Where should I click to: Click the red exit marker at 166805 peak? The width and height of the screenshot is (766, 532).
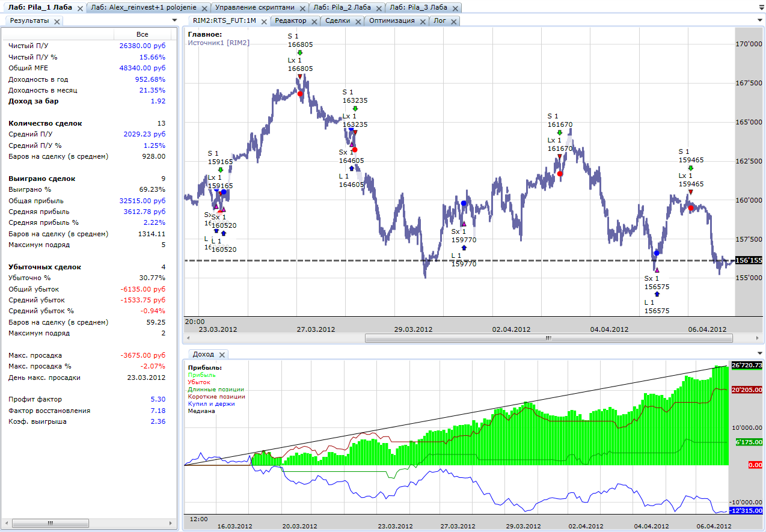[301, 94]
